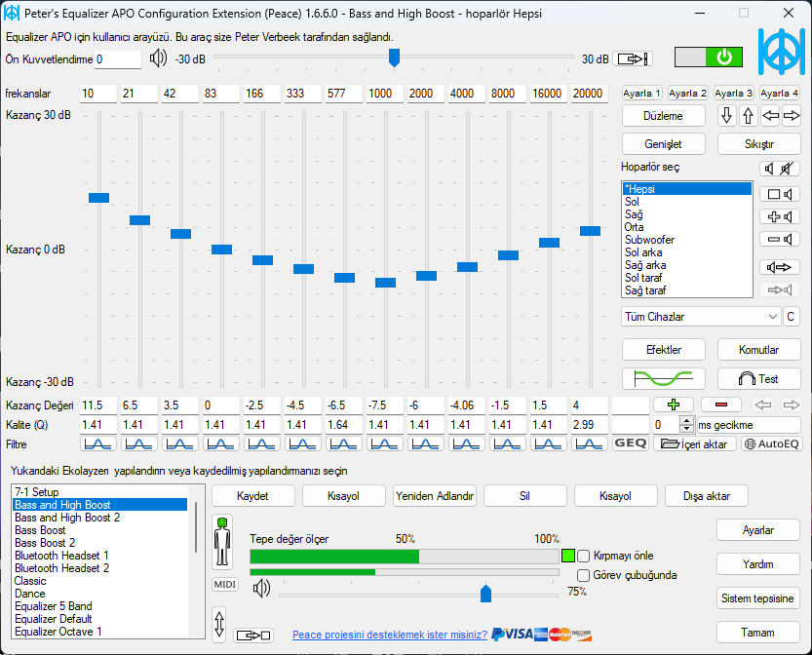Click the Sistem tepsisine button
The height and width of the screenshot is (655, 812).
(758, 598)
